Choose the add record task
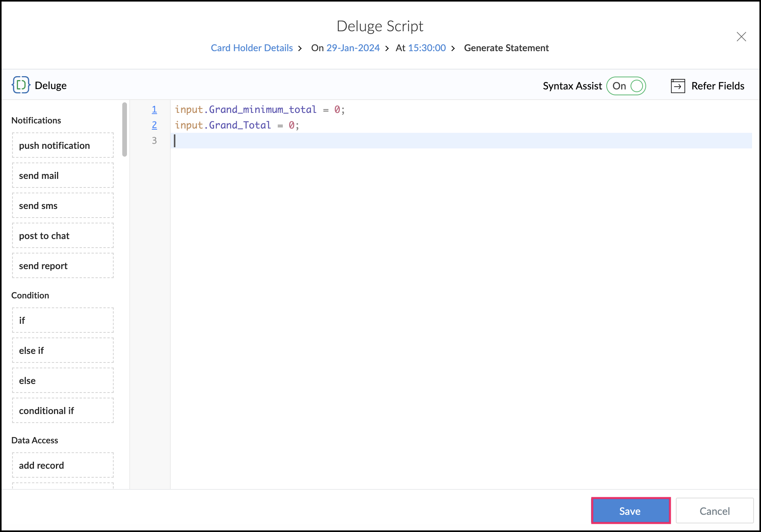761x532 pixels. click(x=63, y=465)
